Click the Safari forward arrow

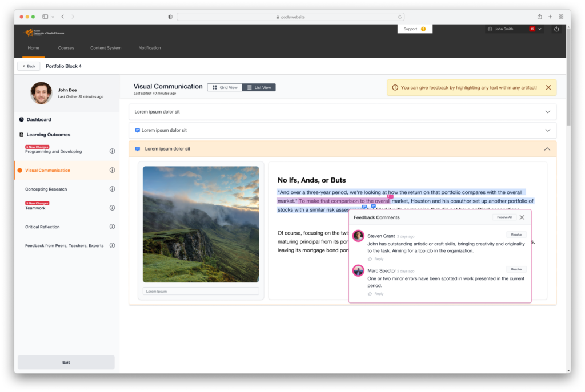pos(73,17)
